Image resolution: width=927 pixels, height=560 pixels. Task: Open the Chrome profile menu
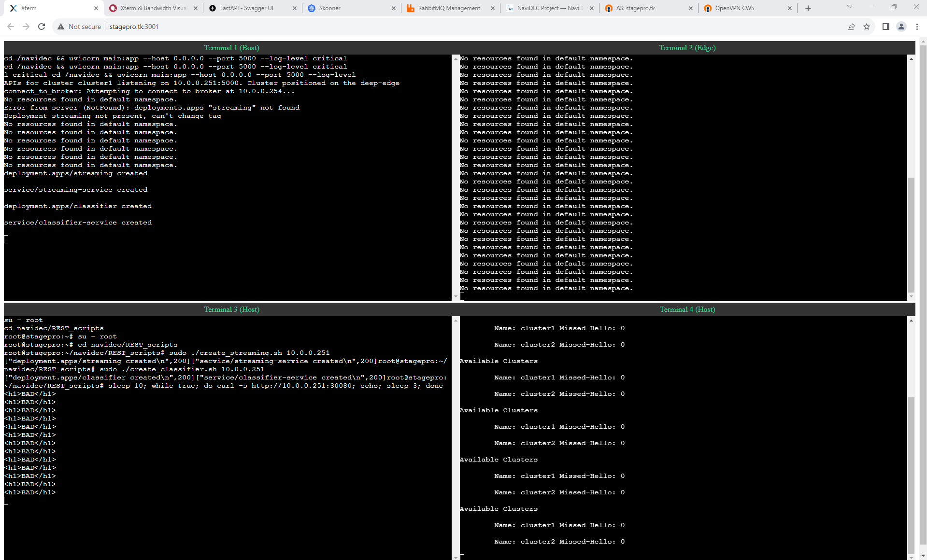[901, 27]
